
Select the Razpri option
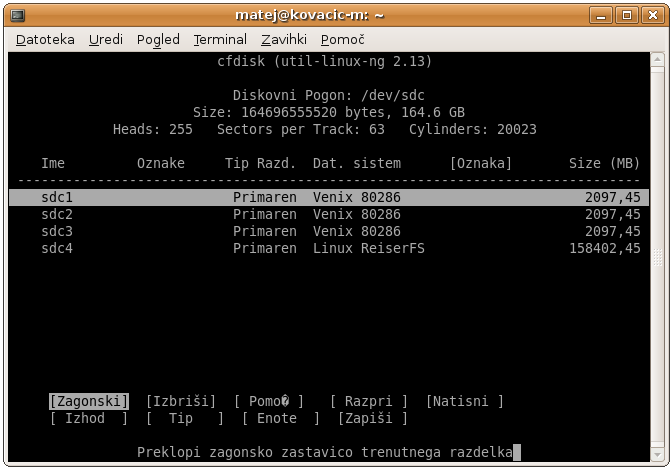[369, 401]
